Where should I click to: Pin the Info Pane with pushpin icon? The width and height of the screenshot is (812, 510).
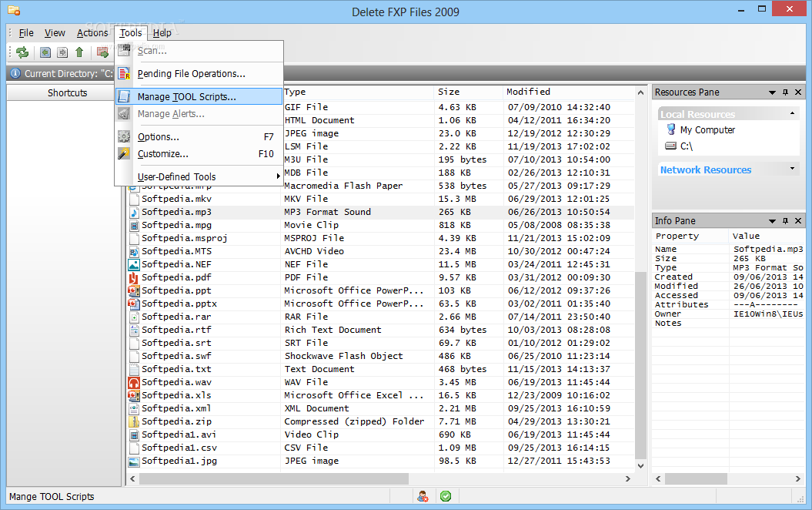click(x=785, y=221)
